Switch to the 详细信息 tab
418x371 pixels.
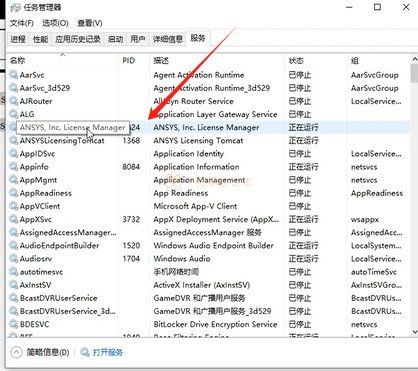click(168, 39)
